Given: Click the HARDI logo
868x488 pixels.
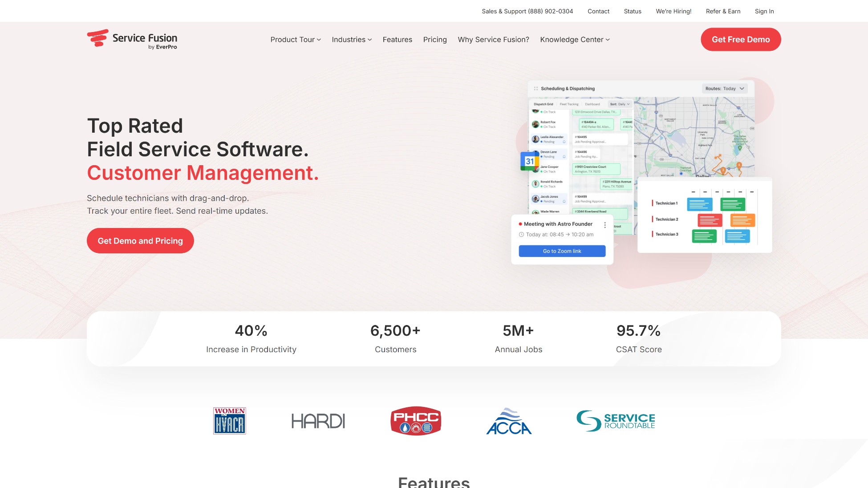Looking at the screenshot, I should (318, 420).
